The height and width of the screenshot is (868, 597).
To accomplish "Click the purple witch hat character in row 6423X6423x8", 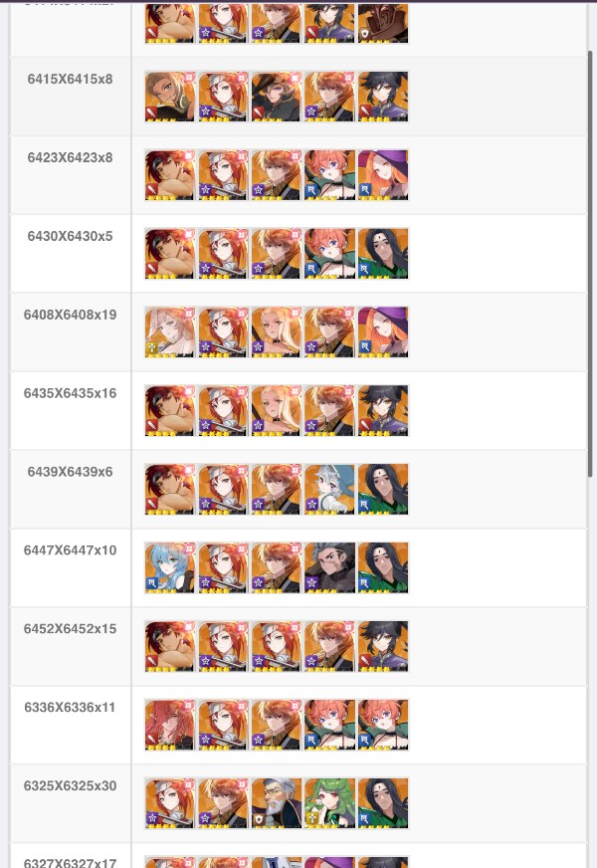I will [383, 175].
